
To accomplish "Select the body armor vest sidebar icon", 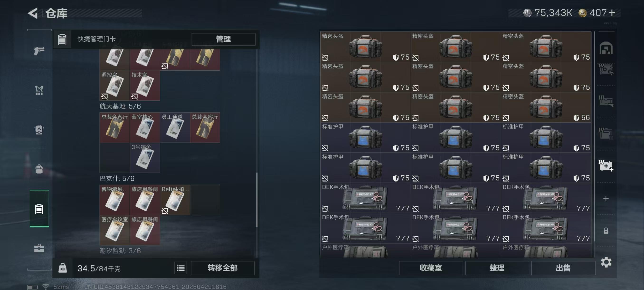I will click(x=39, y=90).
